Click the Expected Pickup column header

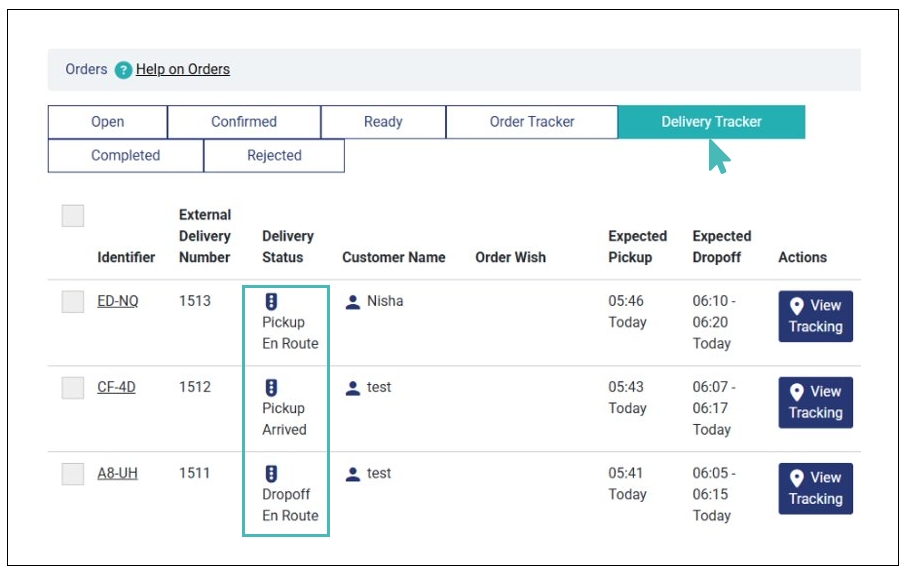click(x=637, y=247)
